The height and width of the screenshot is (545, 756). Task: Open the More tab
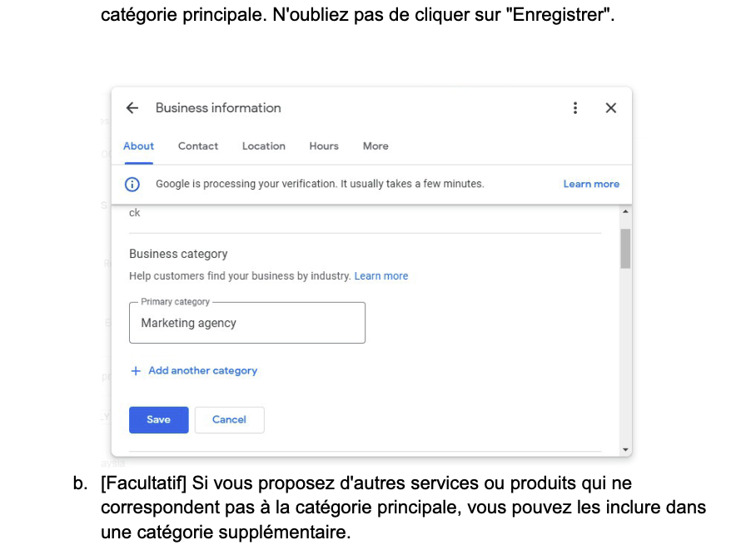[x=376, y=146]
